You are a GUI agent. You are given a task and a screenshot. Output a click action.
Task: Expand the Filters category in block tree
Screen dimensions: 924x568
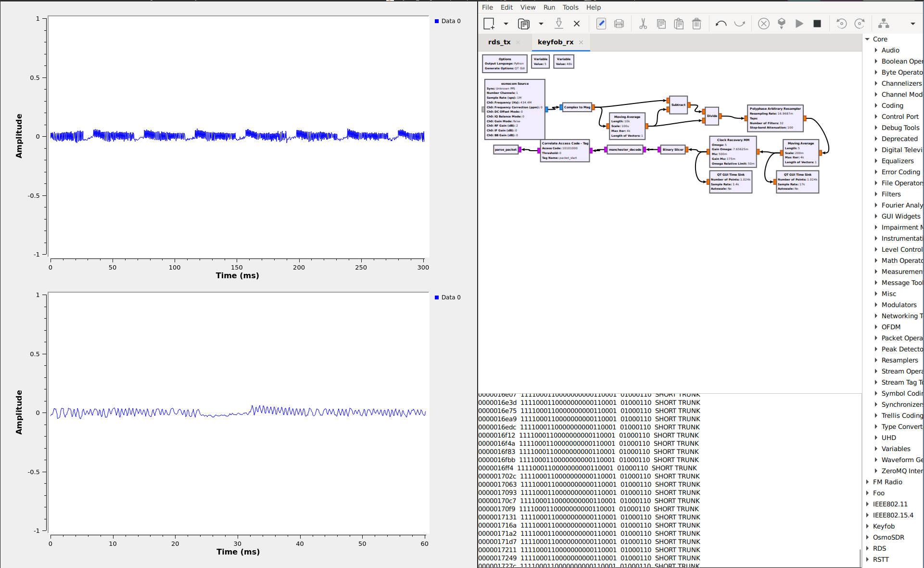[x=876, y=194]
